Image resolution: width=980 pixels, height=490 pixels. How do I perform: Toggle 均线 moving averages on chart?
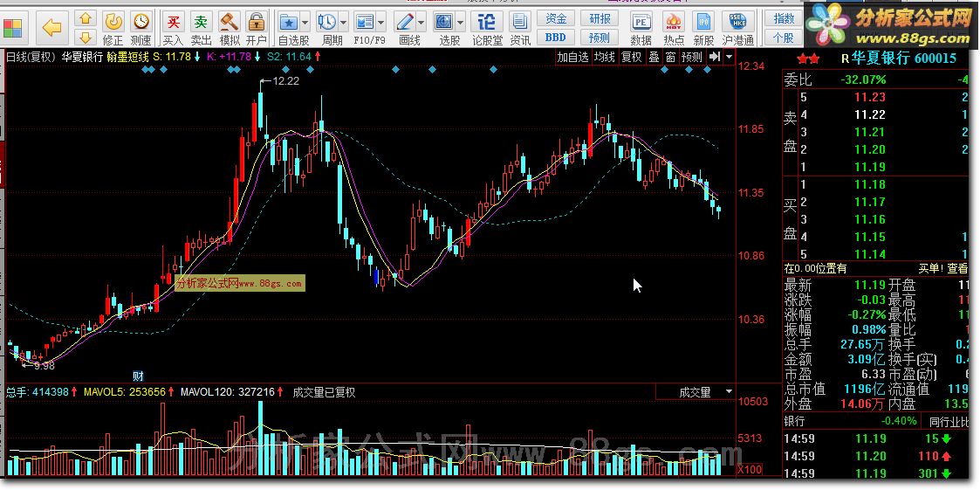(605, 57)
